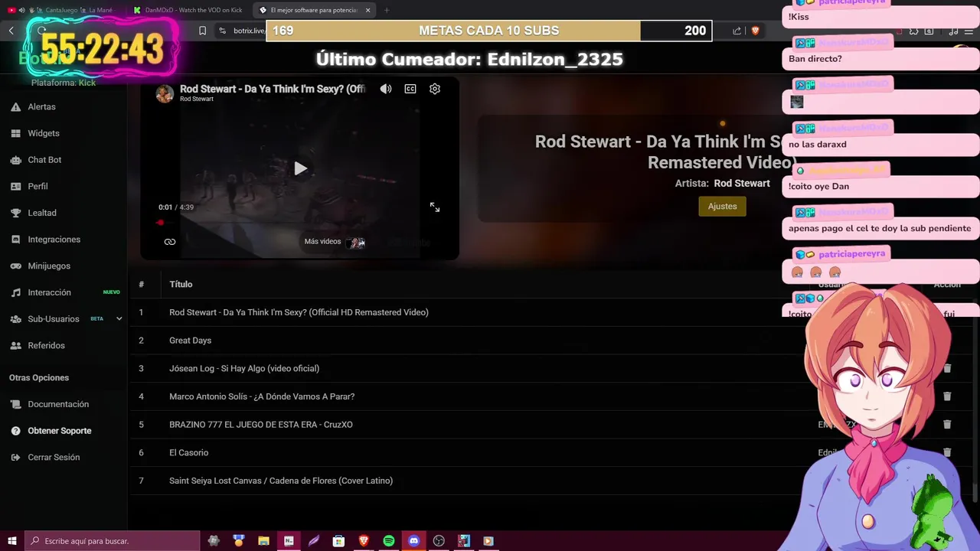Seek on the video progress bar
980x551 pixels.
pyautogui.click(x=299, y=223)
